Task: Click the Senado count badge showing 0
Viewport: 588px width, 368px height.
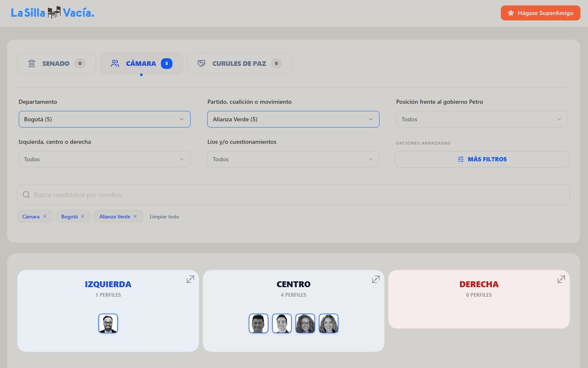Action: tap(80, 63)
